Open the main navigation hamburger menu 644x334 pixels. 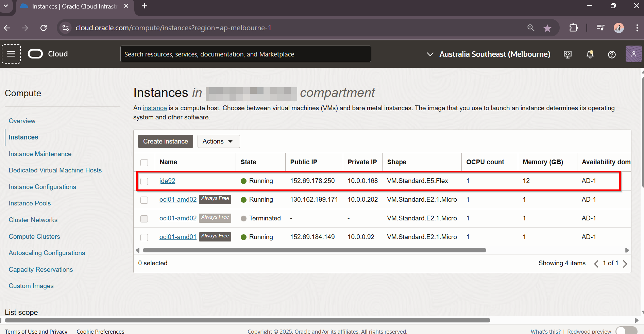(x=11, y=54)
